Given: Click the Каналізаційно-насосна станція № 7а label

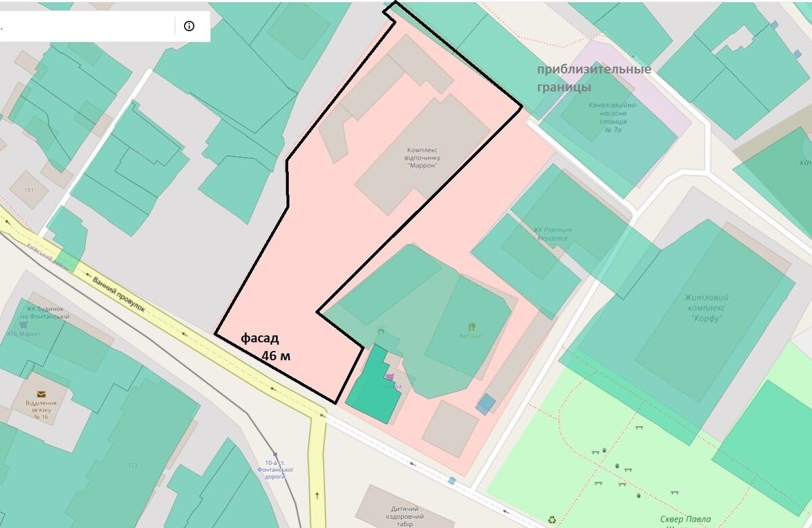Looking at the screenshot, I should [x=614, y=116].
